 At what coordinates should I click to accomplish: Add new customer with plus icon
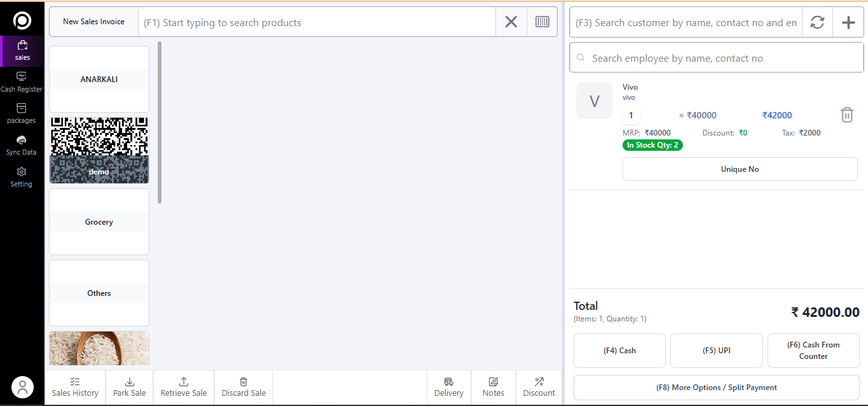click(848, 22)
